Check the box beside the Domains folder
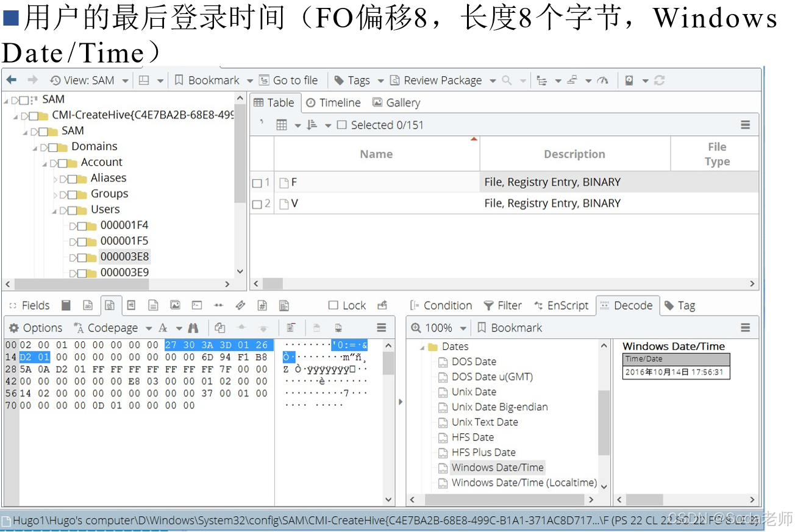This screenshot has height=532, width=795. [x=54, y=147]
